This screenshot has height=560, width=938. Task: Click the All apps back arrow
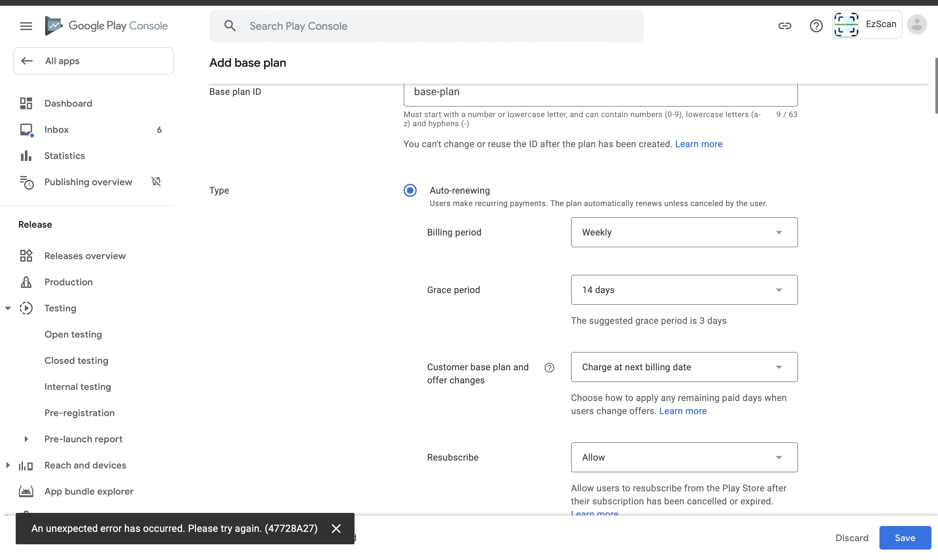pos(27,61)
